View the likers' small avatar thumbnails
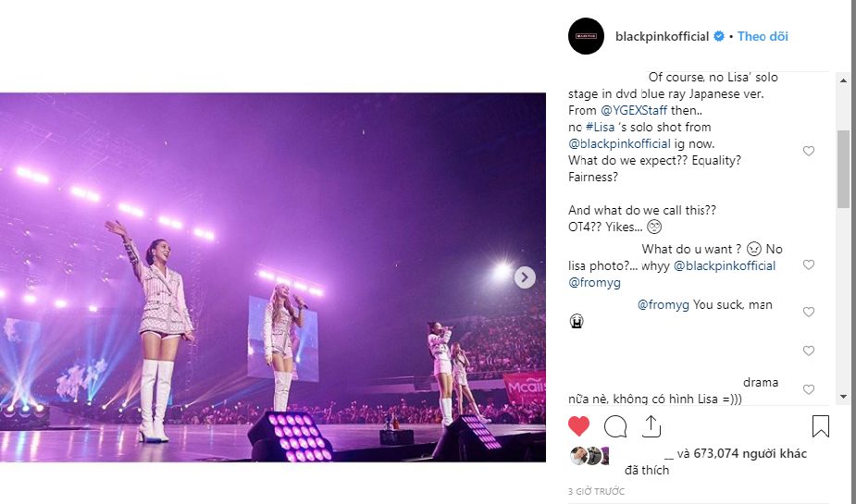The image size is (856, 504). pyautogui.click(x=589, y=456)
